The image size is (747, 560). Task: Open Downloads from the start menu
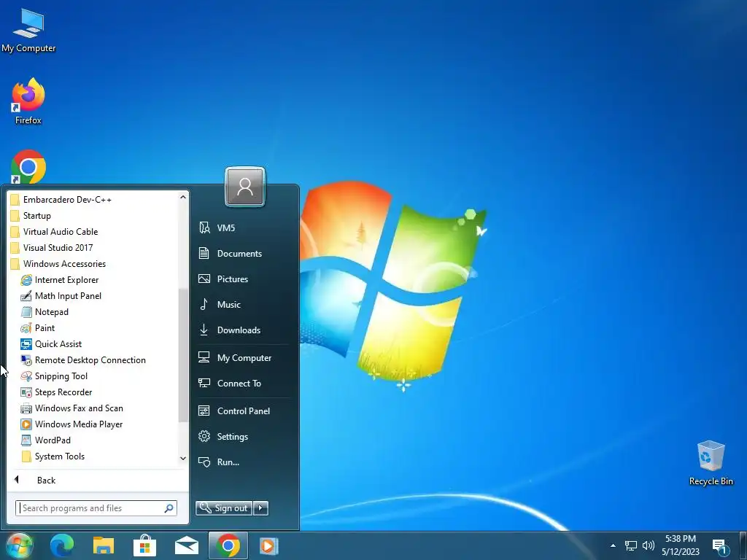pyautogui.click(x=229, y=330)
